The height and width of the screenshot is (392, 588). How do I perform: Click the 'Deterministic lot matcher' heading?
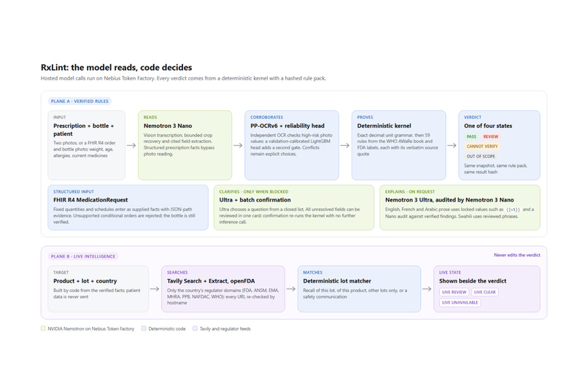pyautogui.click(x=337, y=281)
